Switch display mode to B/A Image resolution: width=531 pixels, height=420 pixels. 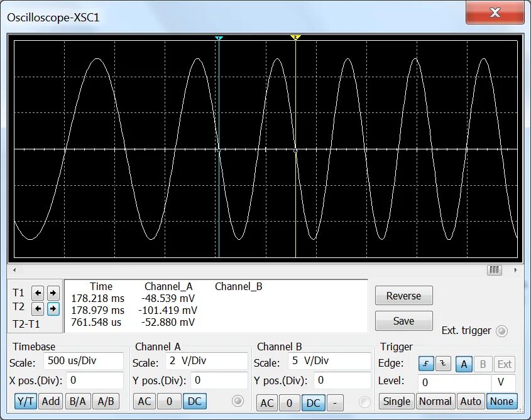77,401
